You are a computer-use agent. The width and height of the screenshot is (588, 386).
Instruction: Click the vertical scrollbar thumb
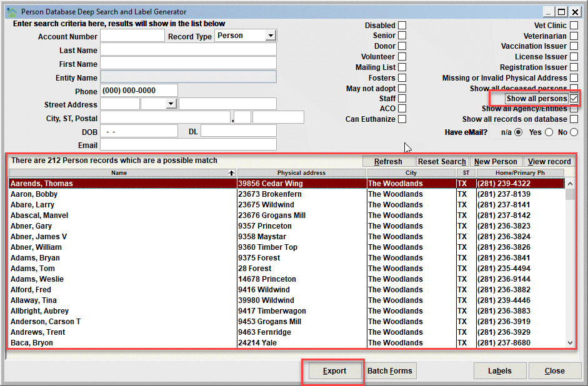coord(570,194)
